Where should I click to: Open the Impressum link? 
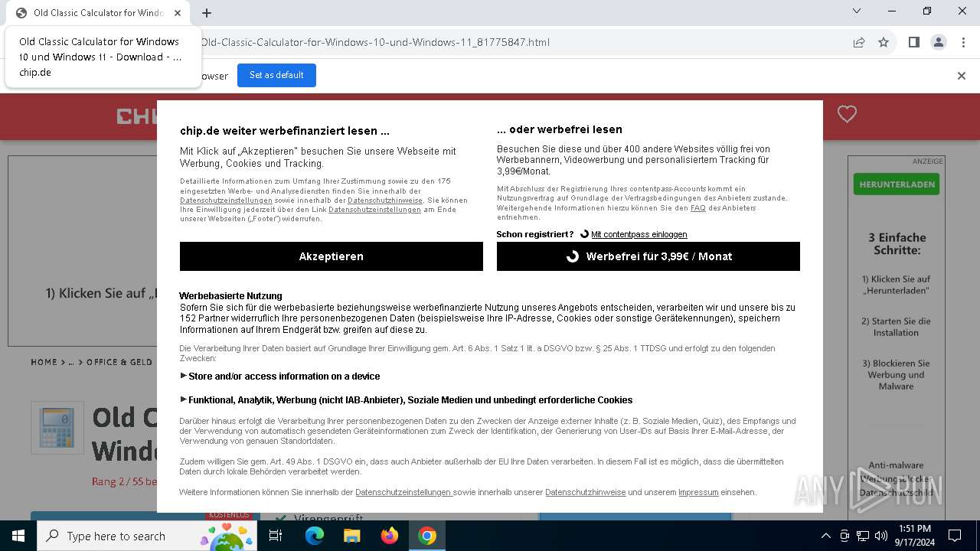click(698, 492)
